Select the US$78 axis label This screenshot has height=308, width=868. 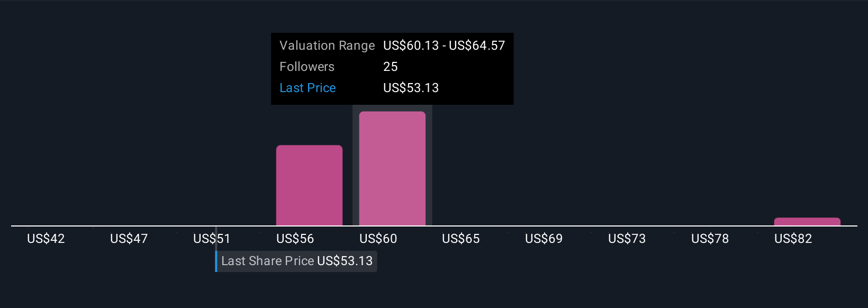710,239
